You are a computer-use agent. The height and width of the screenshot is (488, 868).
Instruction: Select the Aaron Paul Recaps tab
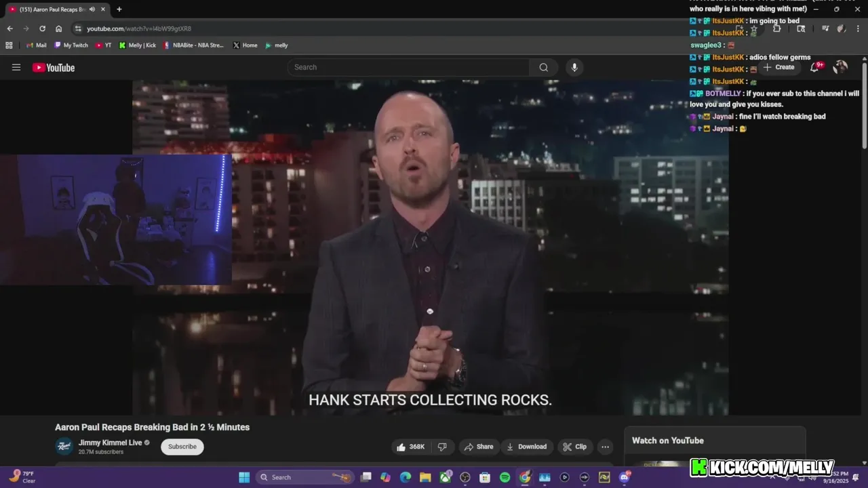(52, 9)
